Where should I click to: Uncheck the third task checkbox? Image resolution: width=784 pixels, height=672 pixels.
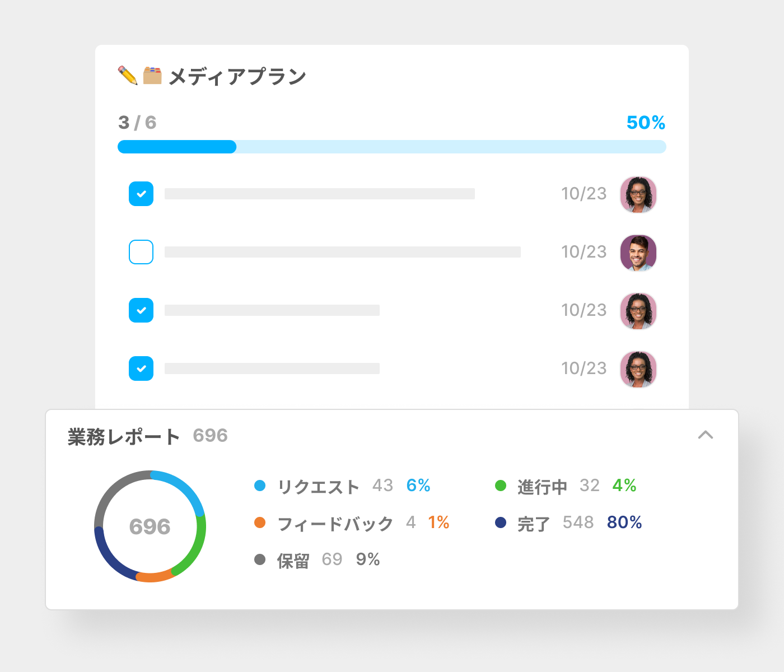point(141,310)
